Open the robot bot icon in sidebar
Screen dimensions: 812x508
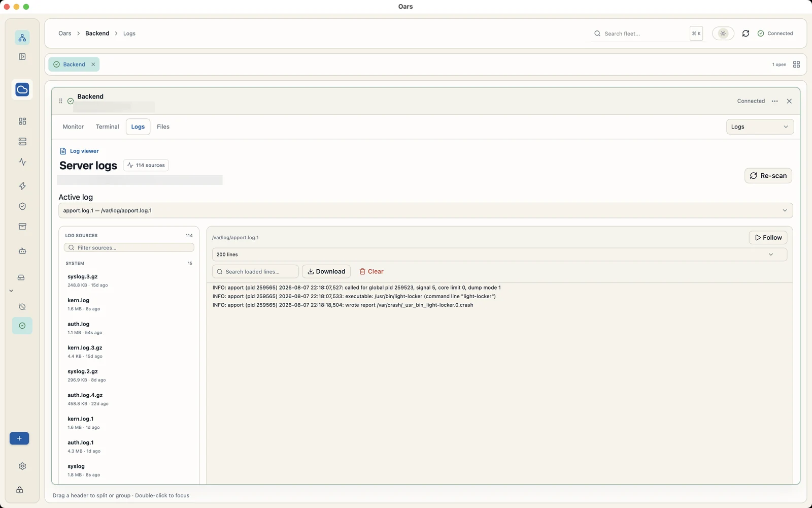pos(22,251)
